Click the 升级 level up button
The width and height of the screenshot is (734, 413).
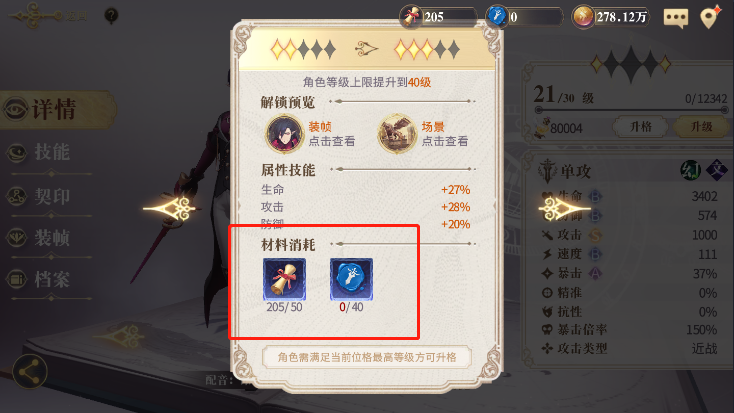point(701,126)
